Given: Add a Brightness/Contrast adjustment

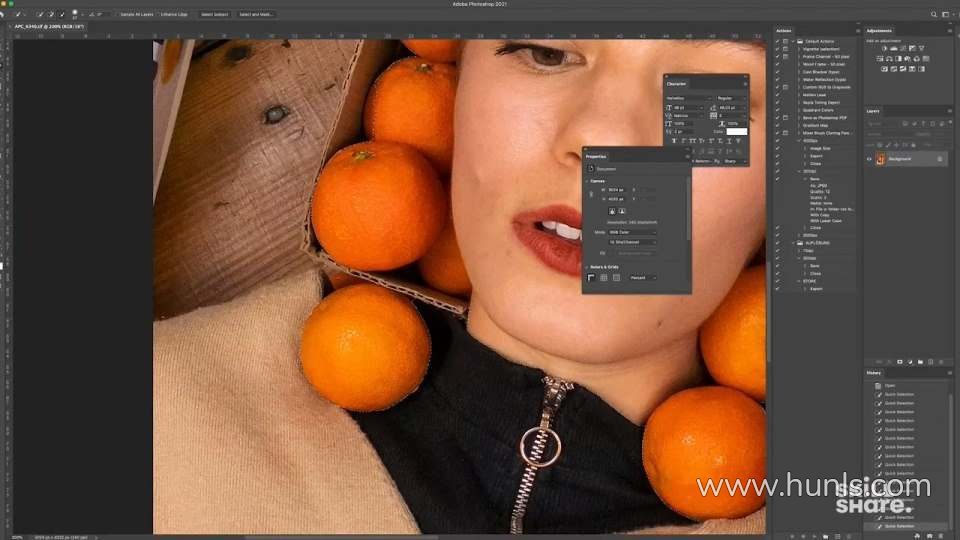Looking at the screenshot, I should 885,48.
